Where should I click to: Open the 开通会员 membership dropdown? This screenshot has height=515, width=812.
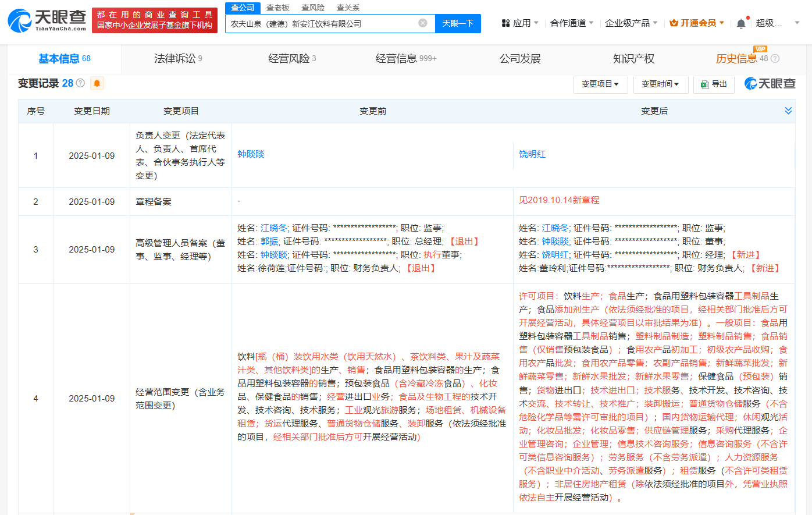pos(697,23)
